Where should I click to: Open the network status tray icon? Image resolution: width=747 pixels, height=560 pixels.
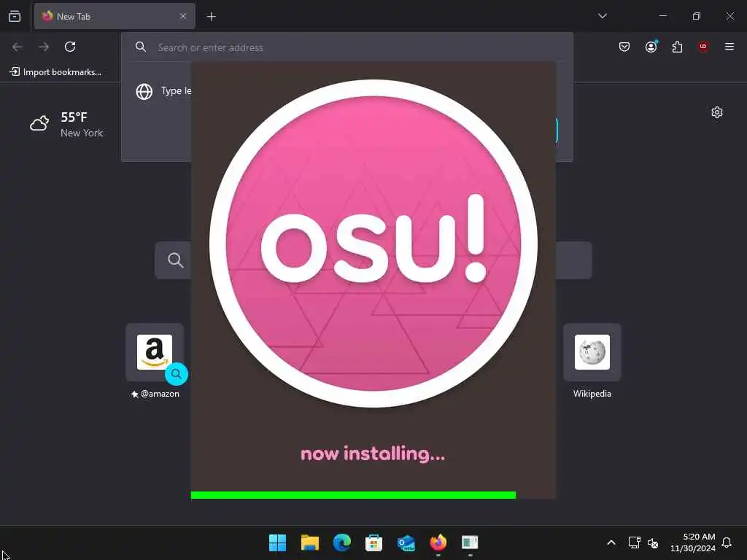(x=634, y=542)
